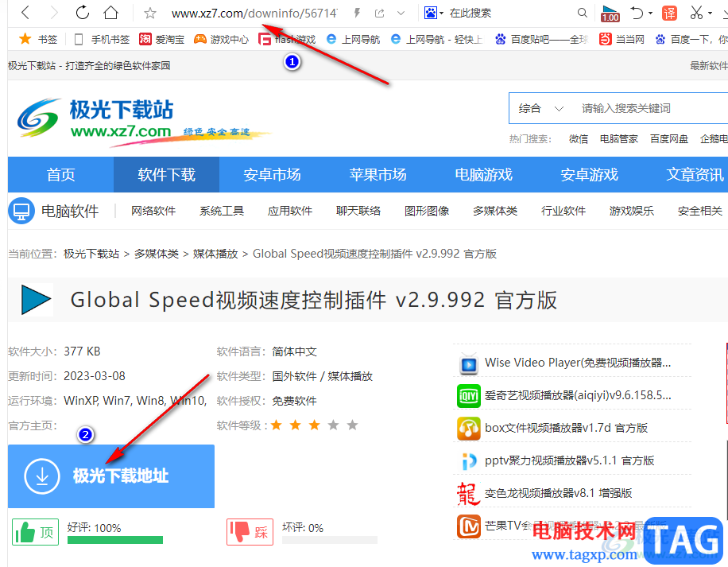
Task: Bookmark this page with the star icon
Action: pyautogui.click(x=149, y=13)
